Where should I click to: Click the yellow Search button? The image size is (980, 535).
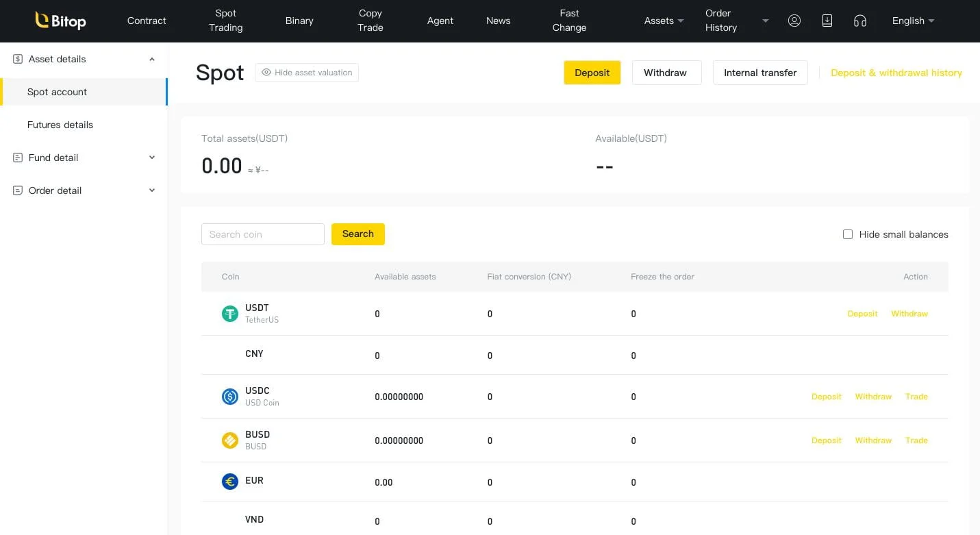pos(358,234)
